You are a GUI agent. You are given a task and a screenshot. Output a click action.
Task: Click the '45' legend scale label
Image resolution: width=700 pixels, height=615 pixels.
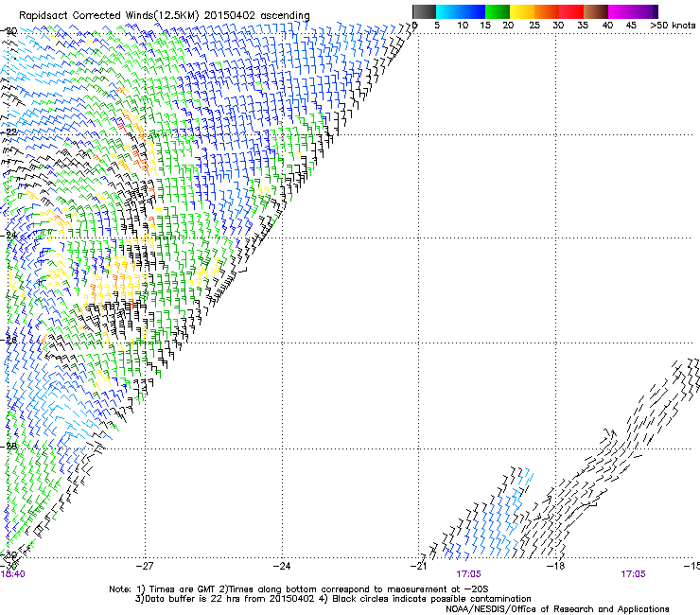point(631,25)
